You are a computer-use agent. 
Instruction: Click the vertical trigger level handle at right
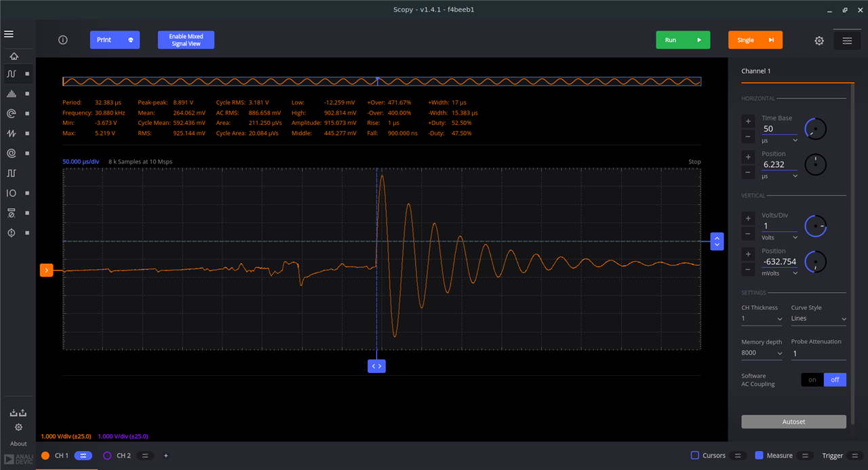(717, 241)
